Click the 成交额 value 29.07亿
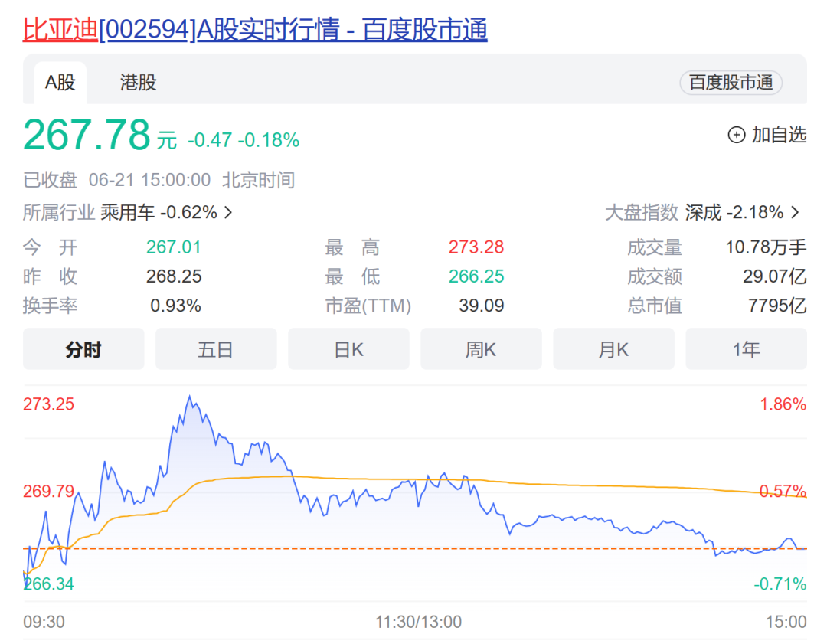The width and height of the screenshot is (827, 644). (775, 276)
